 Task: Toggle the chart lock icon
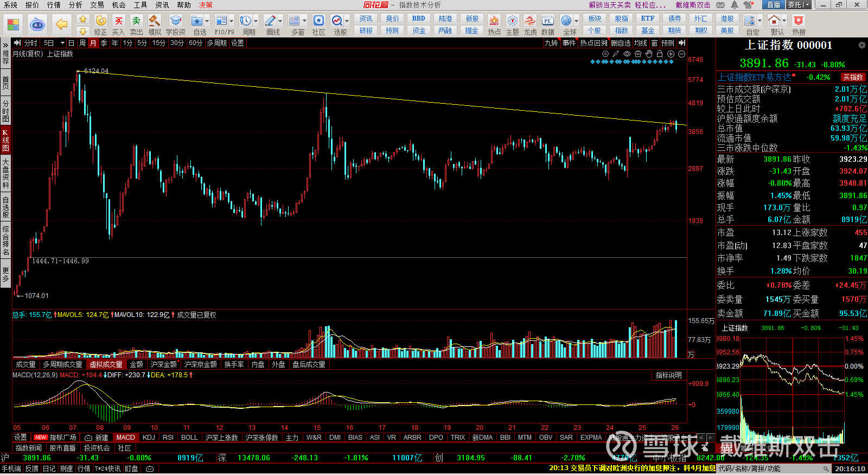pos(660,54)
